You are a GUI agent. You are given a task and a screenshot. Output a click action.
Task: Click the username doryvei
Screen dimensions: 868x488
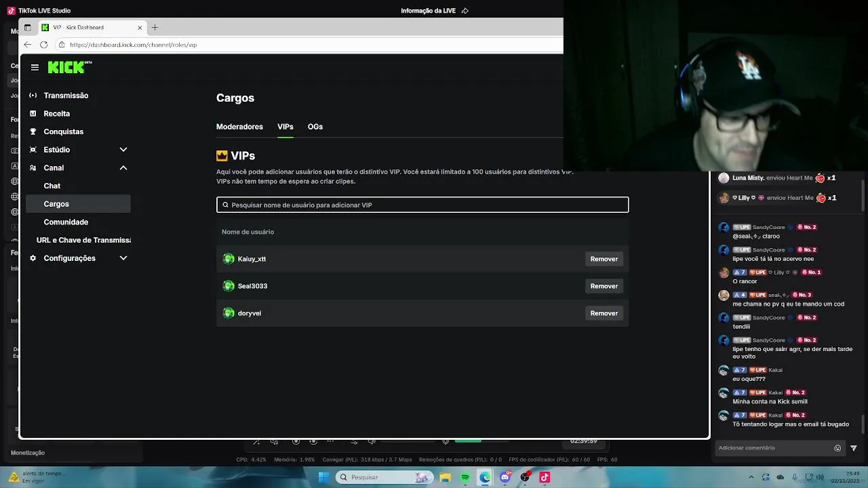click(250, 313)
